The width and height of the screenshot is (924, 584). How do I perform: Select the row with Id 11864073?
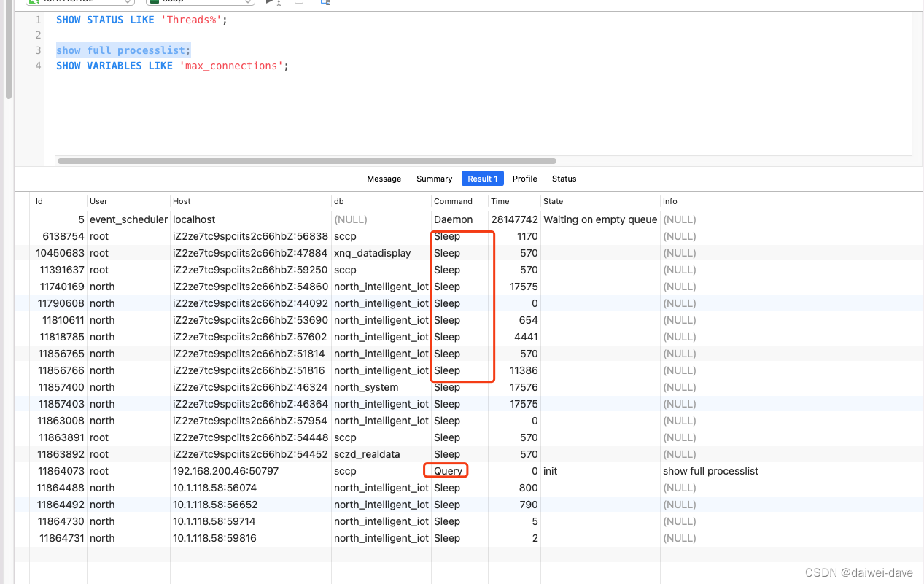(292, 470)
